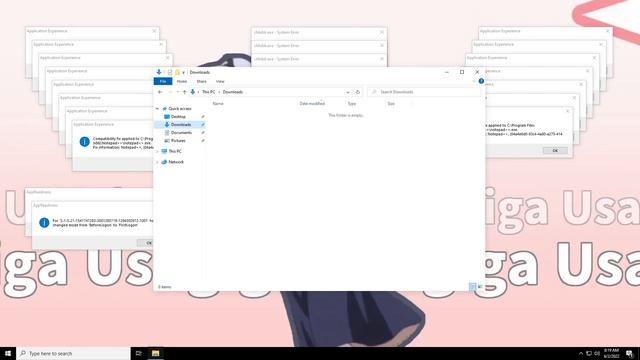Screen dimensions: 640x360
Task: Click the Help question mark icon
Action: [481, 81]
